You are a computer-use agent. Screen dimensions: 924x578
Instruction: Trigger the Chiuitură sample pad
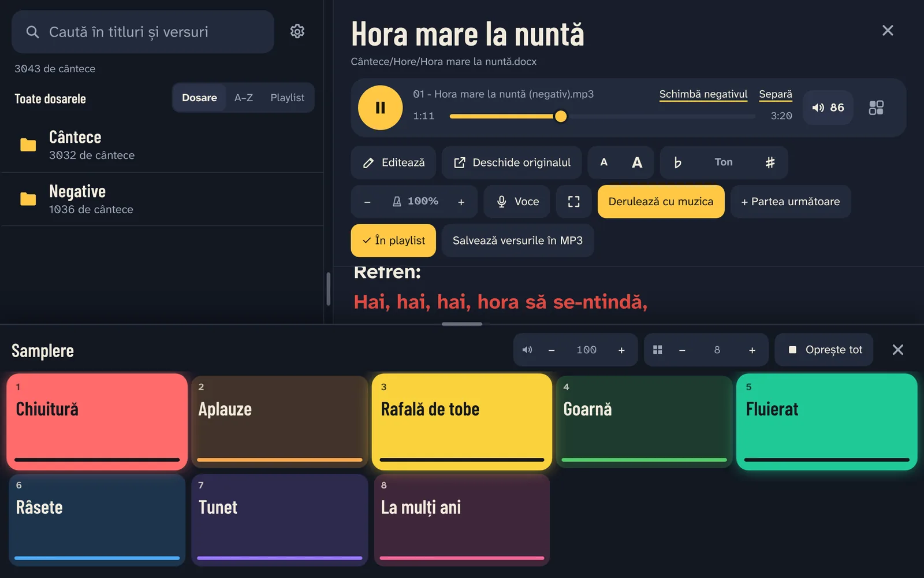pos(97,421)
